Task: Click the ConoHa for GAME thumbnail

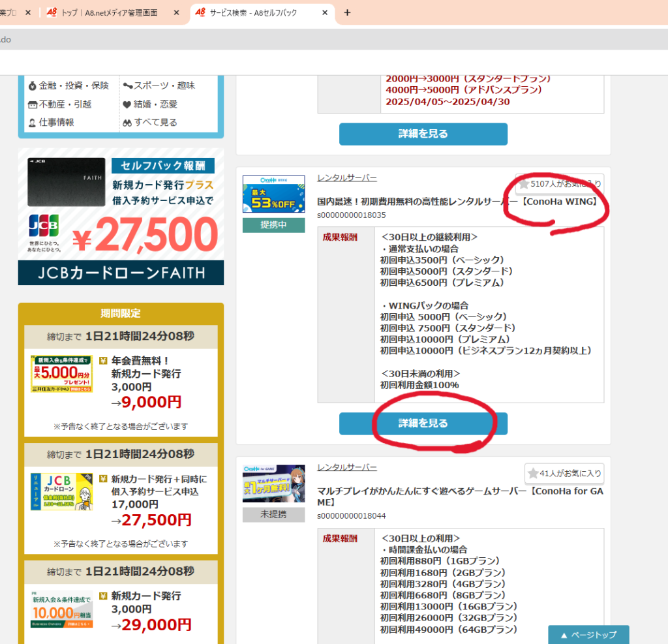Action: point(274,483)
